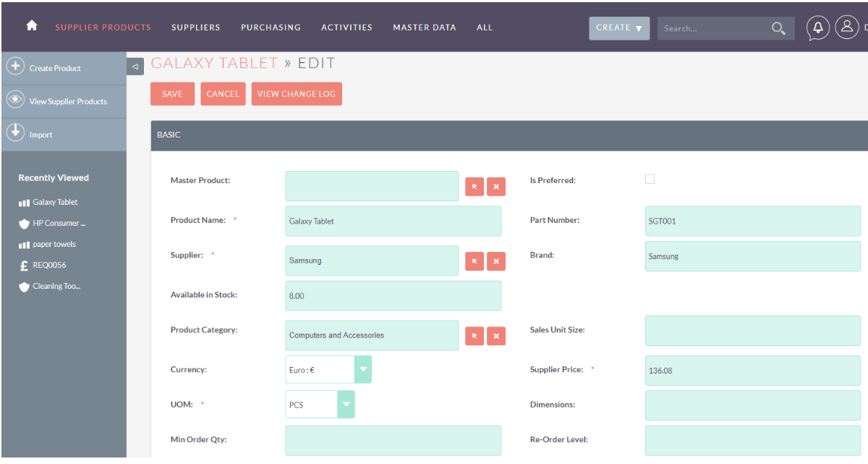Click the select arrow button for Product Category

click(475, 336)
